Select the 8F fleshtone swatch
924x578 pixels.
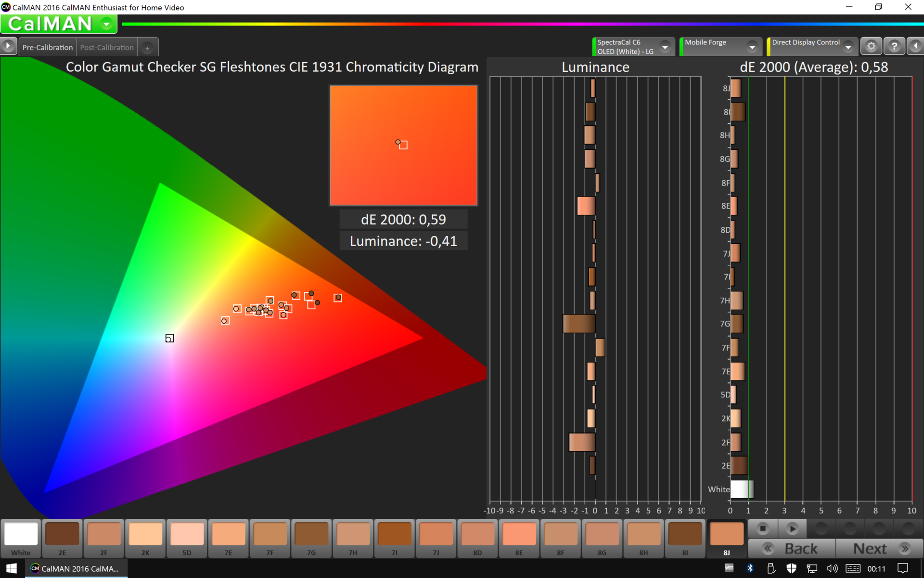[x=561, y=539]
